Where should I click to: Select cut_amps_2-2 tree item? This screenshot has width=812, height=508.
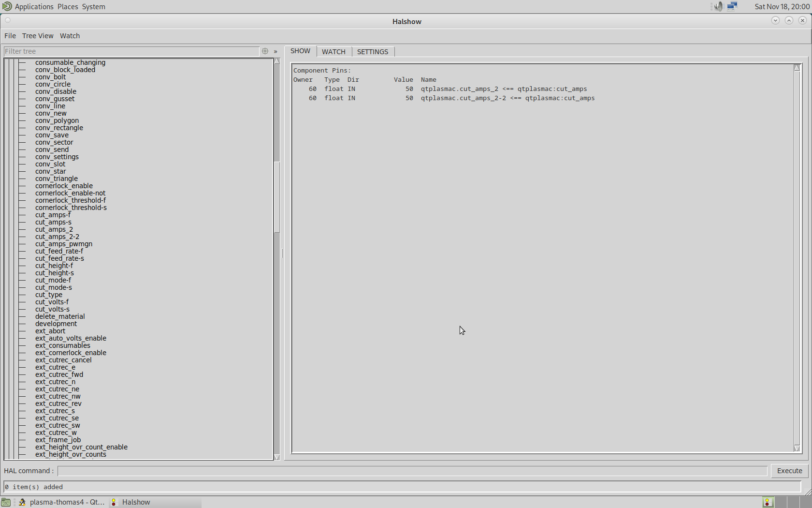point(57,237)
